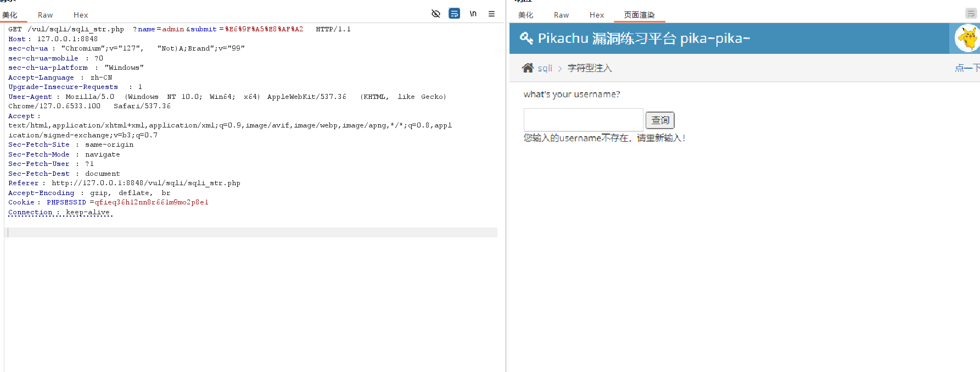Click the 查询 query button

(x=660, y=120)
